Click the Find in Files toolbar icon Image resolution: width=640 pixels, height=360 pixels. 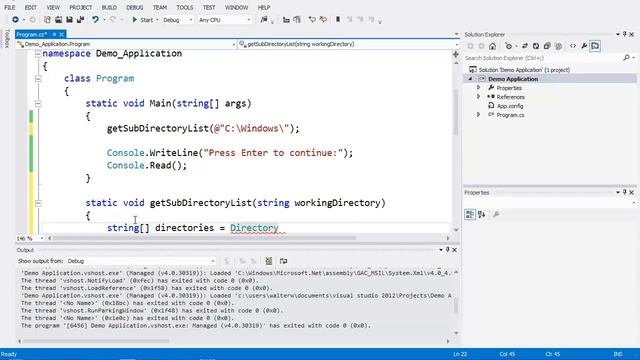pos(264,20)
